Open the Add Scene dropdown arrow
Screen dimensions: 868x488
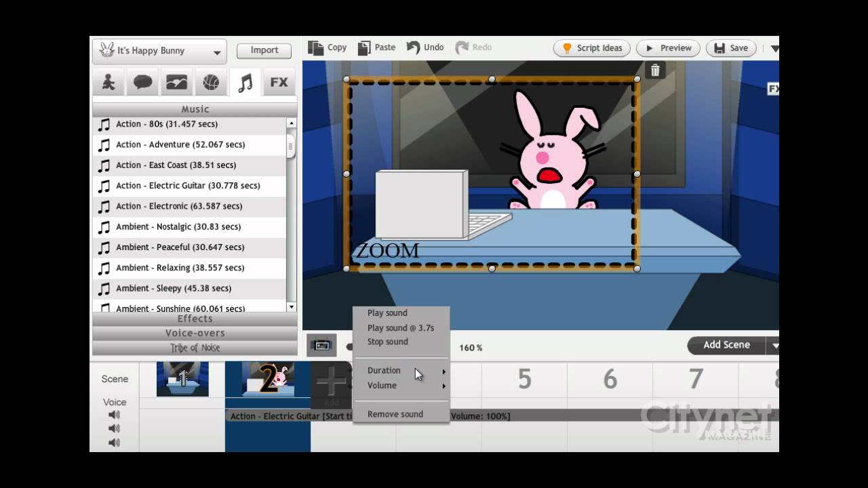click(x=774, y=346)
